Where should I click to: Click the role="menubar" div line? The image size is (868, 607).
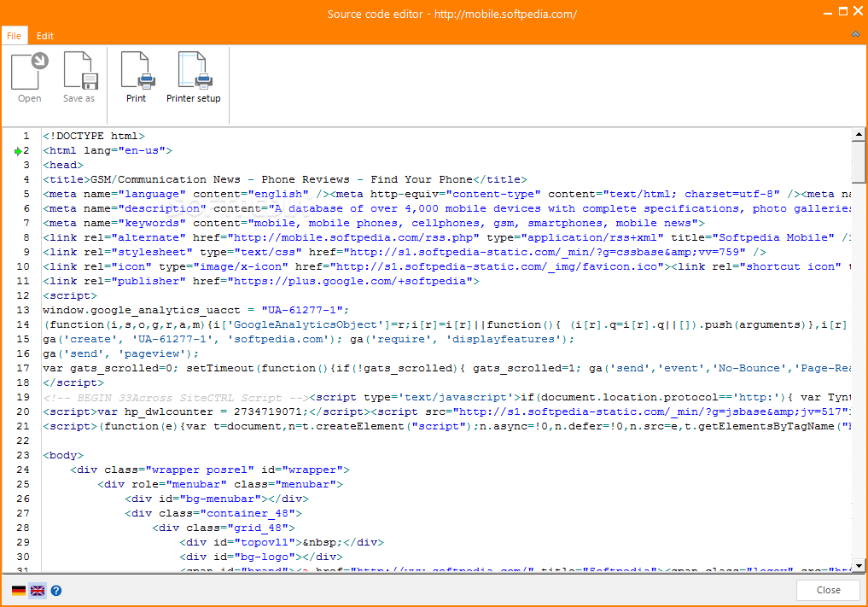click(220, 484)
